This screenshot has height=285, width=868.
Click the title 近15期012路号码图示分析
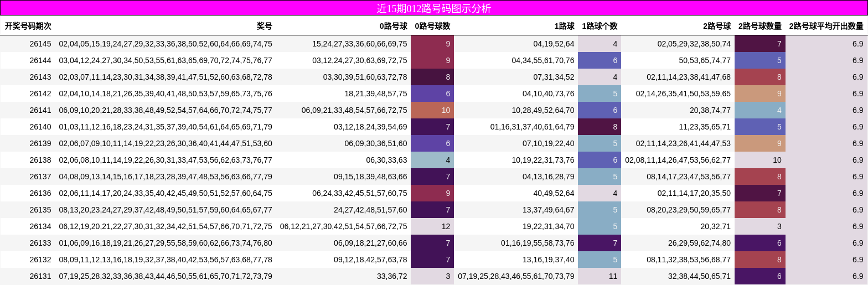click(x=434, y=8)
